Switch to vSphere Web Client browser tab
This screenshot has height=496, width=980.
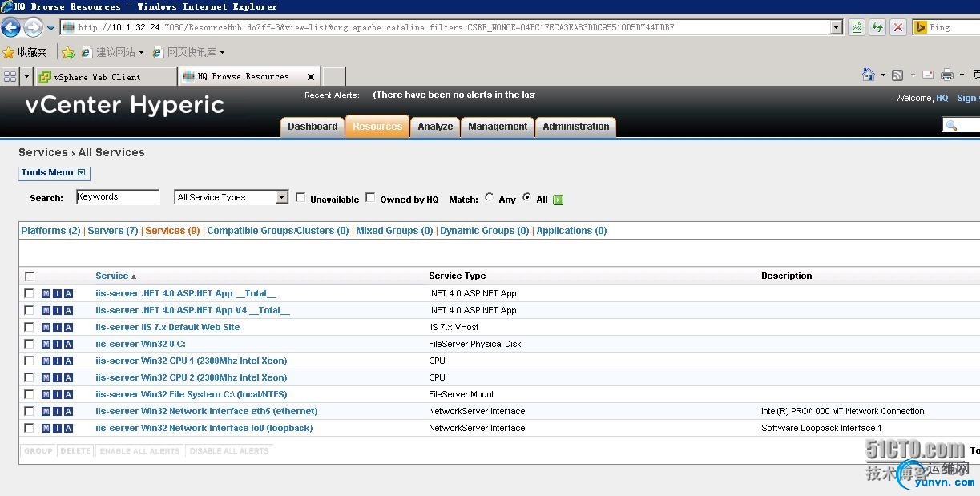(106, 77)
